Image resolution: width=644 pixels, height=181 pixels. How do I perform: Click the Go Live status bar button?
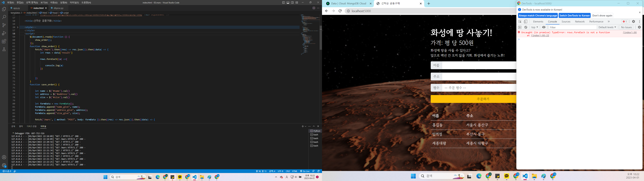point(305,171)
